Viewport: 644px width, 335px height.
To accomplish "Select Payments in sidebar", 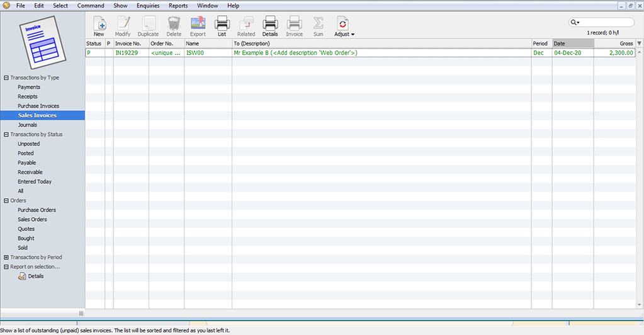I will click(x=29, y=87).
